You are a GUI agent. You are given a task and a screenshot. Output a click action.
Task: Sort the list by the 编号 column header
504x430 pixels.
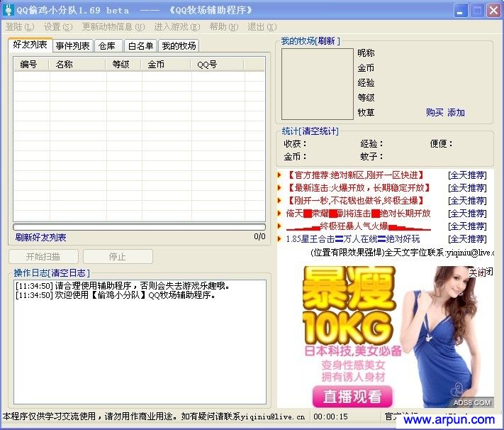click(31, 65)
